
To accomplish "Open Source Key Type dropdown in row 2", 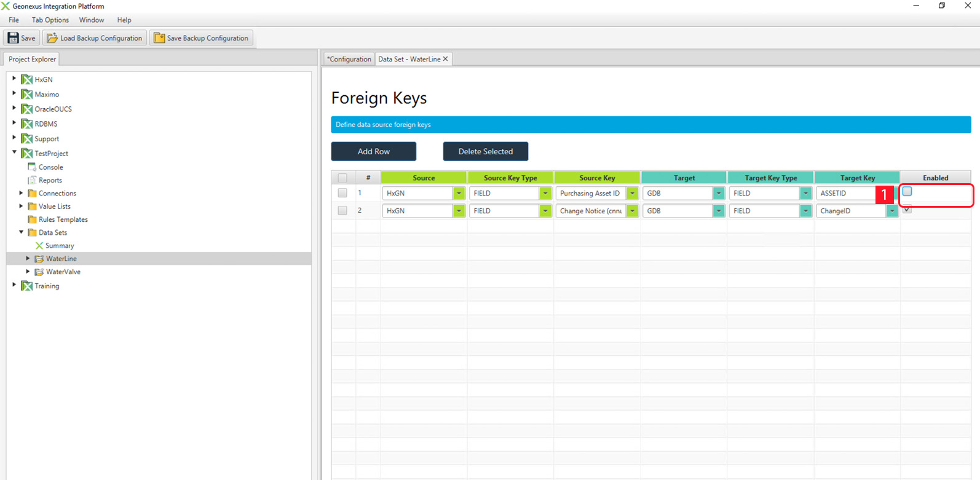I will [x=545, y=211].
